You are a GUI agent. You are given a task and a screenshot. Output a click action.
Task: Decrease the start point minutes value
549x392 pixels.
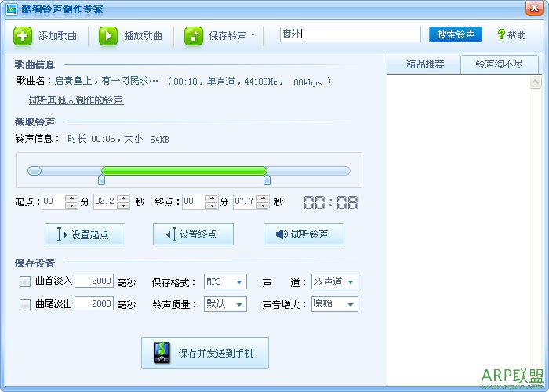71,205
